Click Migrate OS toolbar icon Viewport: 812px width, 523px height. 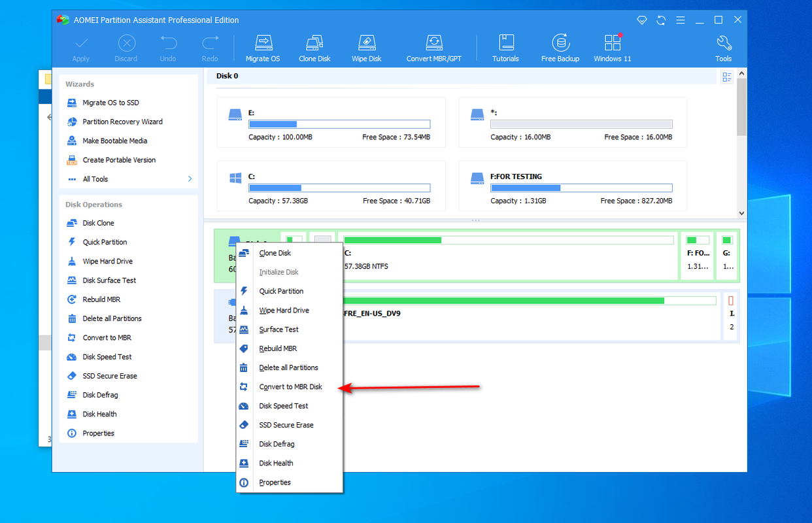(x=262, y=48)
